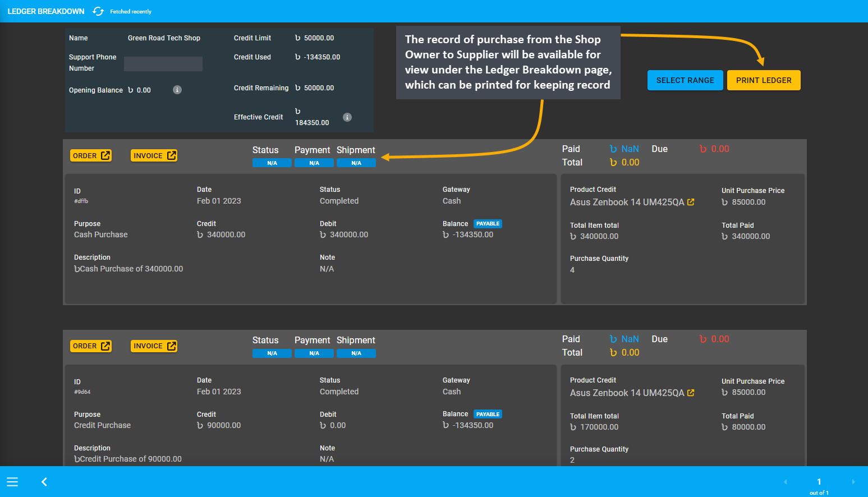This screenshot has height=497, width=868.
Task: Go to next page arrow in pagination
Action: click(853, 482)
